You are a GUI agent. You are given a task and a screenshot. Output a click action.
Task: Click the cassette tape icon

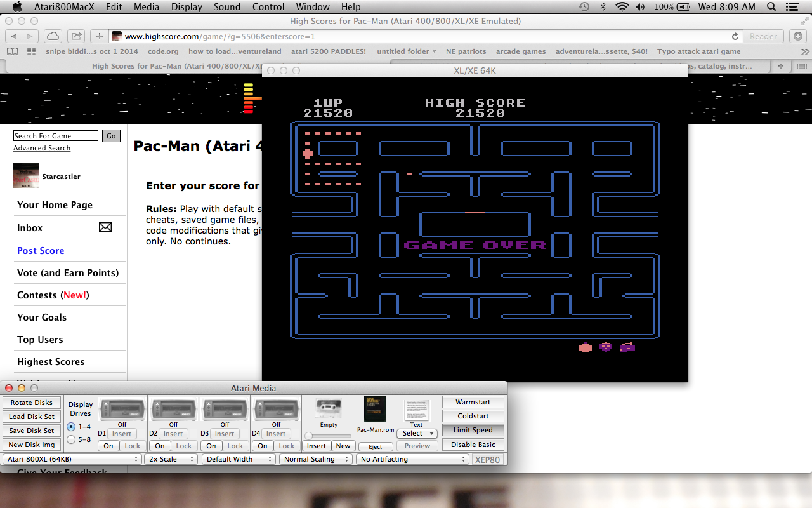(x=329, y=408)
